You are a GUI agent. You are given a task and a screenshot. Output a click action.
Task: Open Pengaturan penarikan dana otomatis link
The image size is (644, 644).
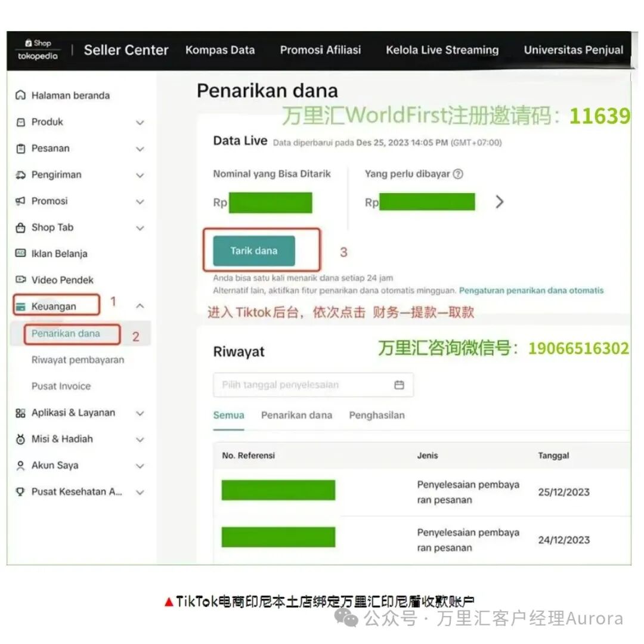coord(531,290)
